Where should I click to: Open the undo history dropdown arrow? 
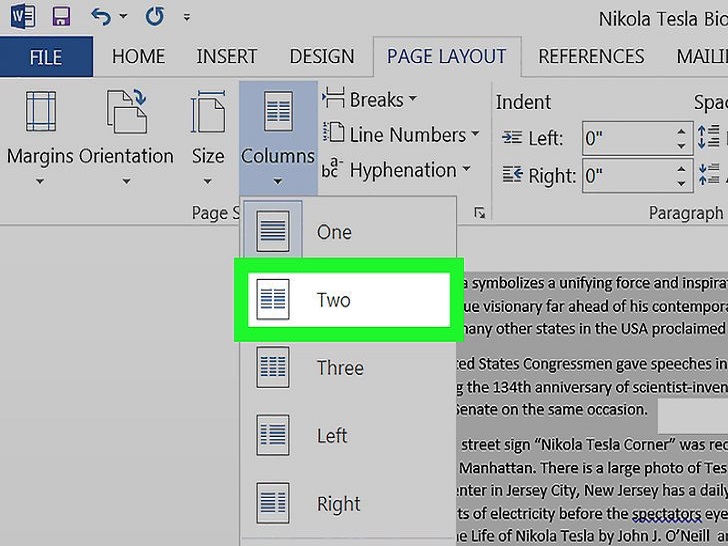tap(123, 17)
